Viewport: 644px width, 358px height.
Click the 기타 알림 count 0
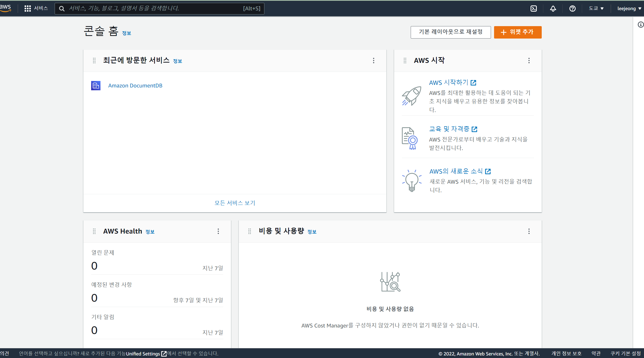click(x=94, y=330)
